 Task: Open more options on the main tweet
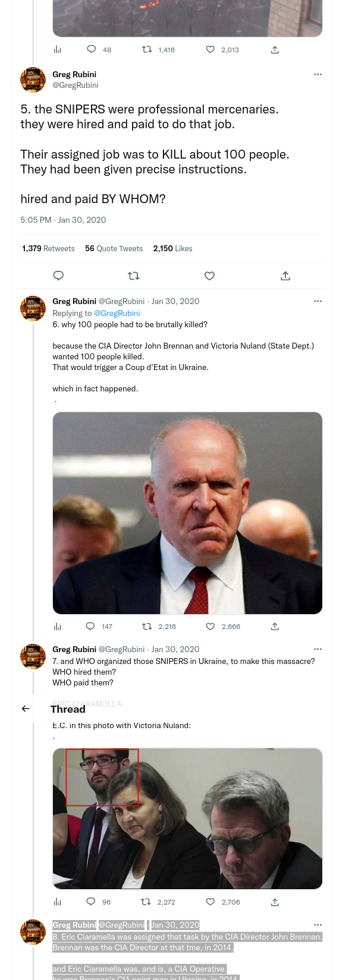point(317,74)
